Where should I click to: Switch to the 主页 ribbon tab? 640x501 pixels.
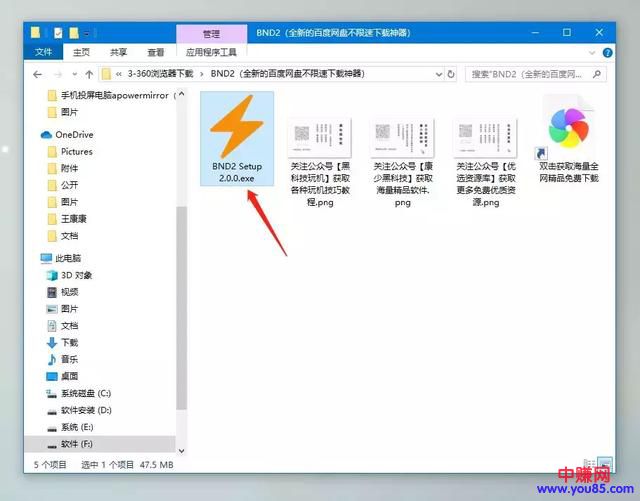point(81,52)
